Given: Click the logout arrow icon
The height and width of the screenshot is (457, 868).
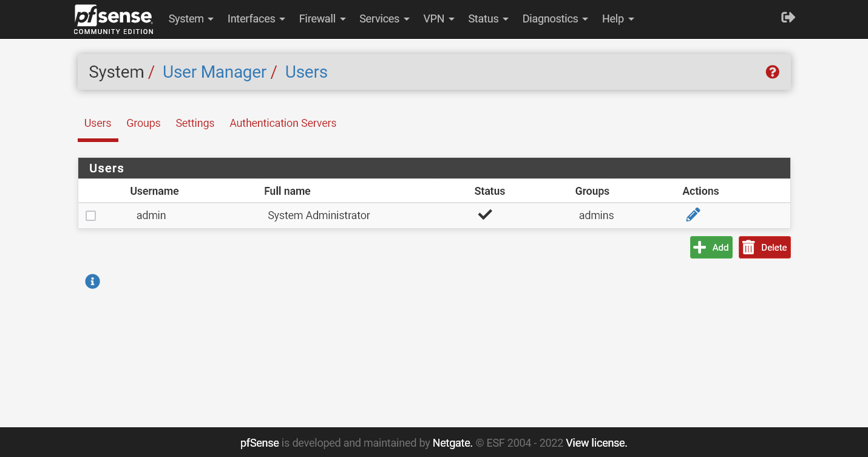Looking at the screenshot, I should pos(788,18).
